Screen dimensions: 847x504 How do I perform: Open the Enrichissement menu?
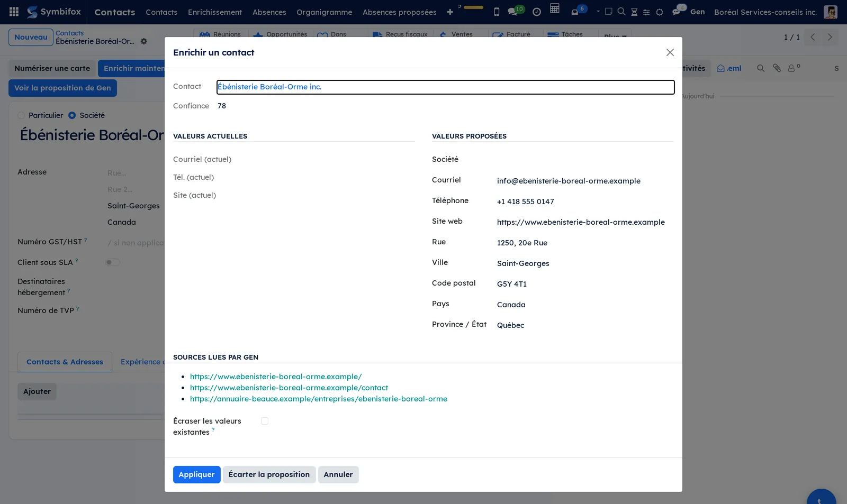pos(215,12)
